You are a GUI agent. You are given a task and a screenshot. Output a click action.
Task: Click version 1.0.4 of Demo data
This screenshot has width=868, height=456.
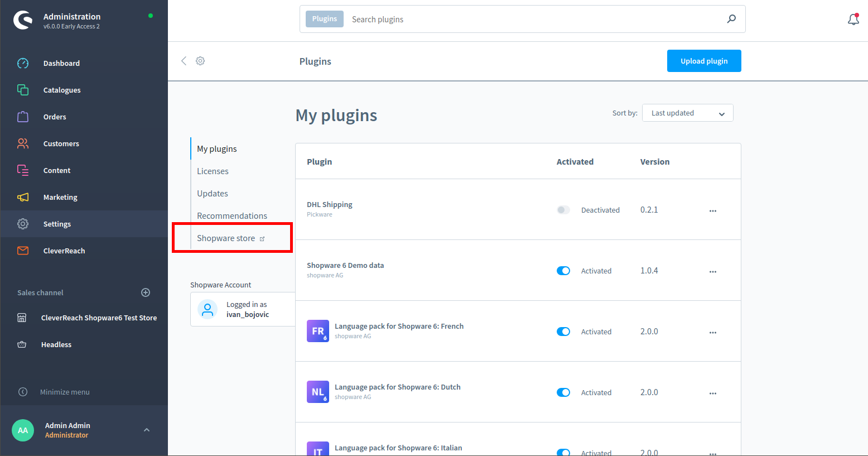pyautogui.click(x=649, y=271)
